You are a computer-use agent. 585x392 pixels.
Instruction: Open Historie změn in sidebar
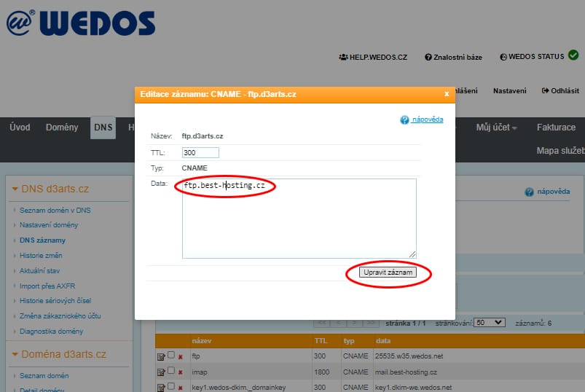(41, 256)
